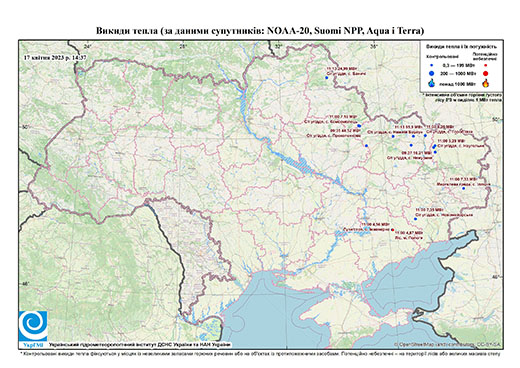
Task: Click the orange flame legend icon
Action: pyautogui.click(x=486, y=83)
